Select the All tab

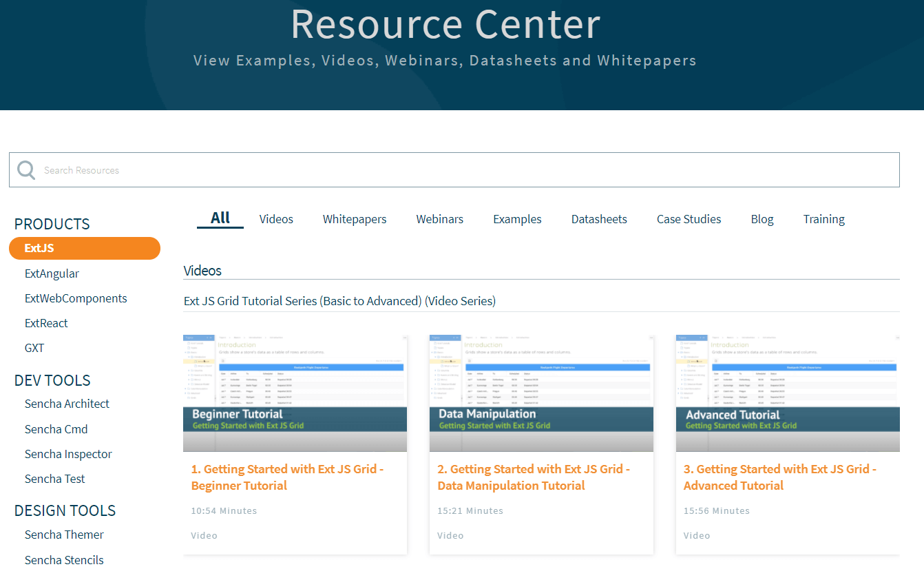point(220,218)
